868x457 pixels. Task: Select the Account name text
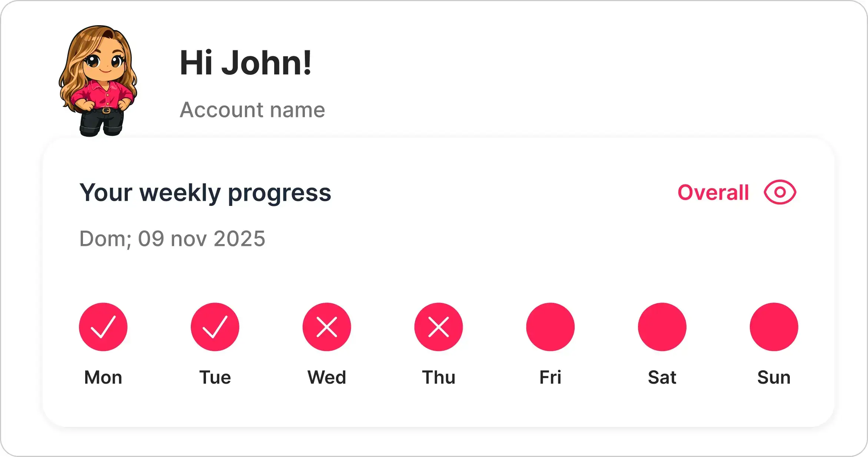(x=252, y=110)
